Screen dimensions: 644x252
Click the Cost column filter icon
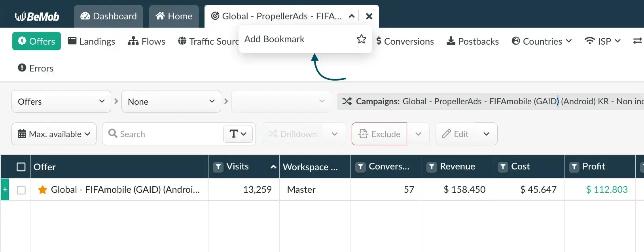pos(503,167)
